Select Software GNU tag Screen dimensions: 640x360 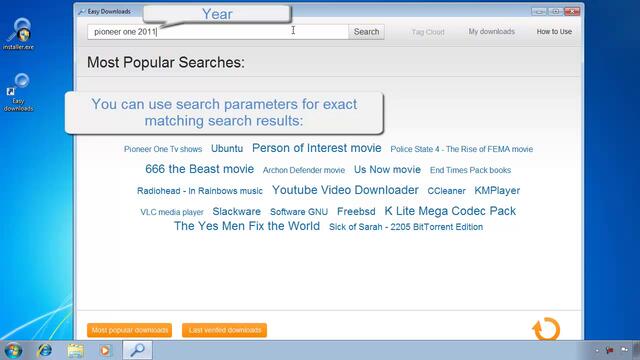299,212
